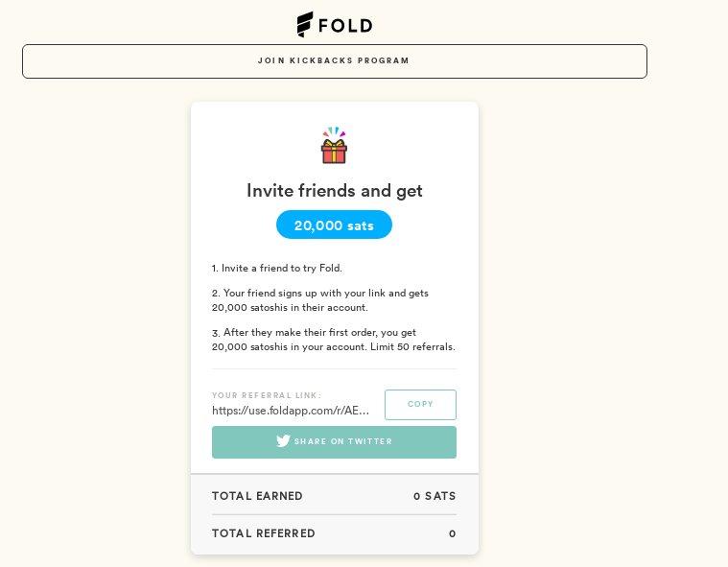The width and height of the screenshot is (728, 567).
Task: Click the confetti burst above the gift
Action: point(334,131)
